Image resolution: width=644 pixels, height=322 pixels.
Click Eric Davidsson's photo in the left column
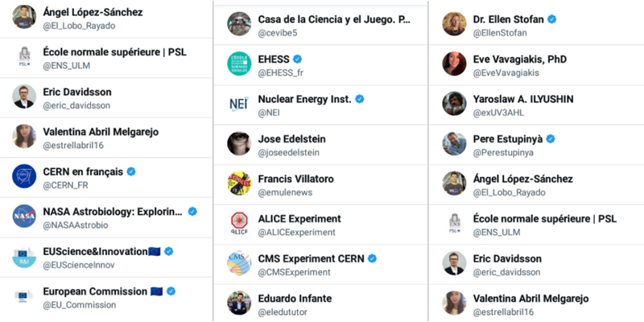tap(24, 97)
